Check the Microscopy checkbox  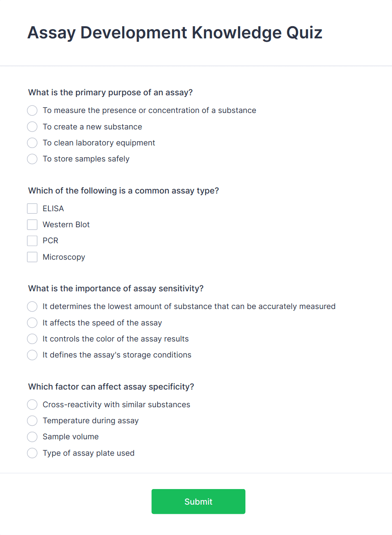click(x=32, y=257)
